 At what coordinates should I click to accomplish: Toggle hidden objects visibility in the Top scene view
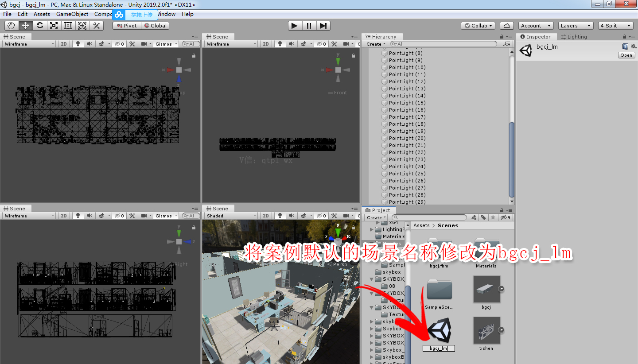[x=119, y=44]
